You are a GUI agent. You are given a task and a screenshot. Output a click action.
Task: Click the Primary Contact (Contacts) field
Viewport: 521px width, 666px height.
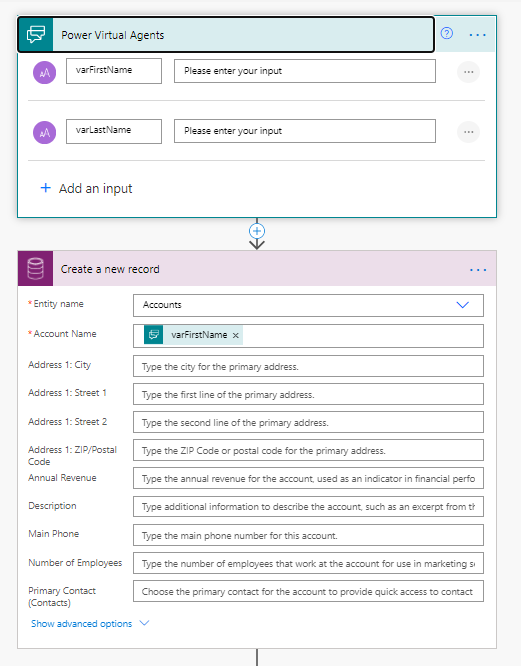click(308, 591)
